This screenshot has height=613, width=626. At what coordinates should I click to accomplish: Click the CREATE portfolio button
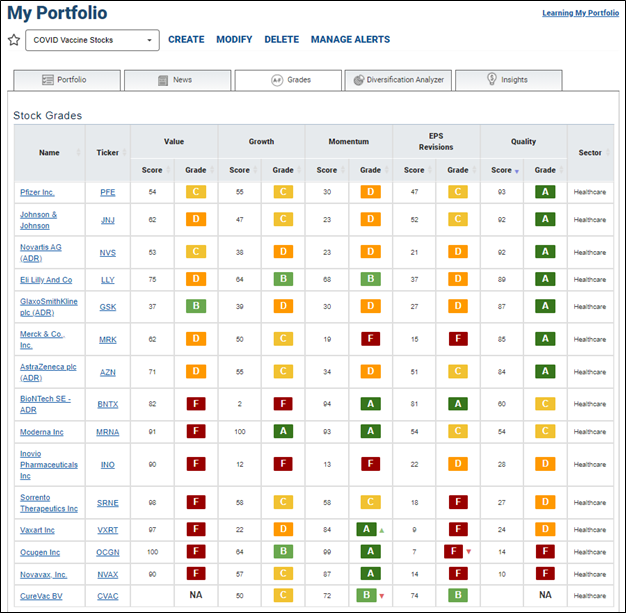point(186,40)
